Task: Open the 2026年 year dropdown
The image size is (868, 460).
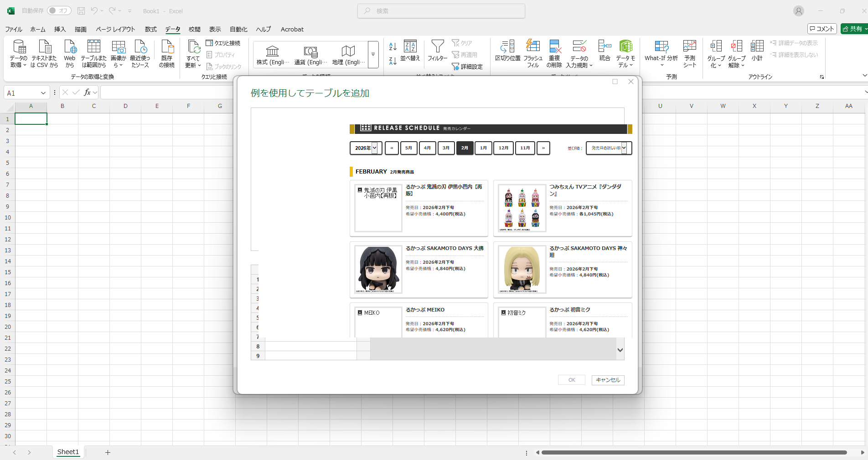Action: pos(366,148)
